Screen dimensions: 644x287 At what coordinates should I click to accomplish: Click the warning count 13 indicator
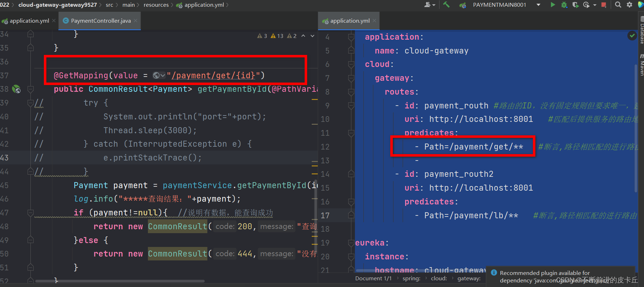[x=277, y=36]
